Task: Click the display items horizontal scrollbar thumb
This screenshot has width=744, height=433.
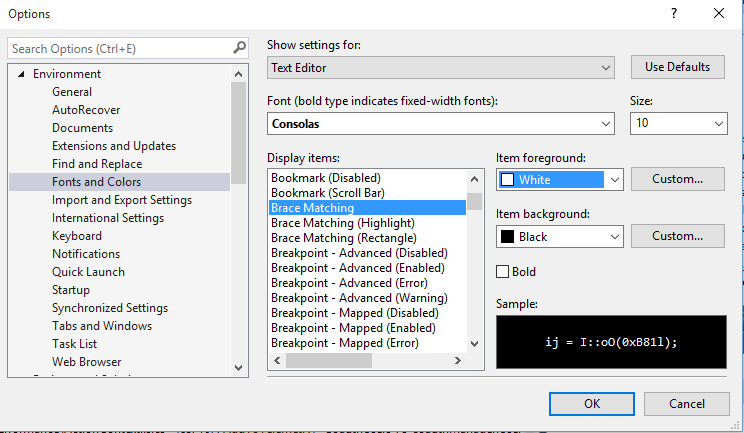Action: 329,360
